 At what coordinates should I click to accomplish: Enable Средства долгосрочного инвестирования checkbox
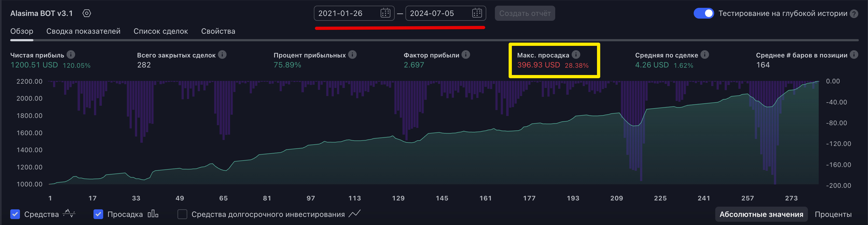point(182,214)
